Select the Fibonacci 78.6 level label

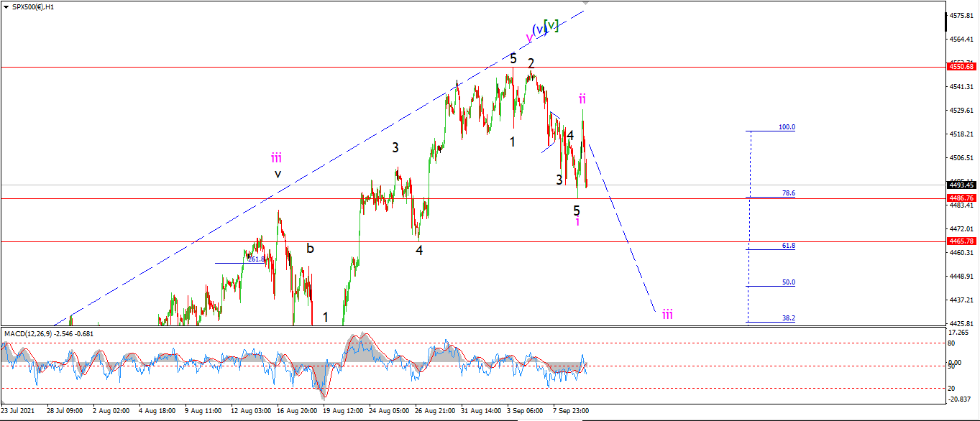(789, 193)
